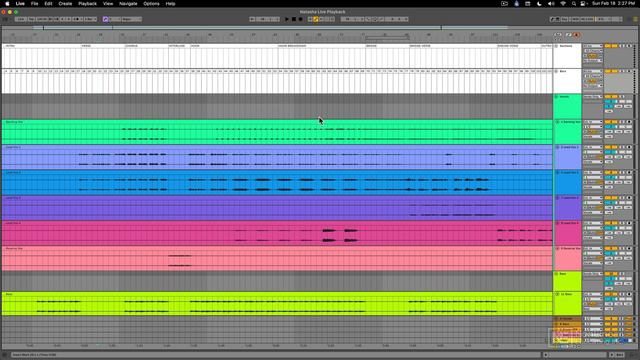The image size is (640, 360).
Task: Fold the Backing Vox track
Action: [x=558, y=122]
